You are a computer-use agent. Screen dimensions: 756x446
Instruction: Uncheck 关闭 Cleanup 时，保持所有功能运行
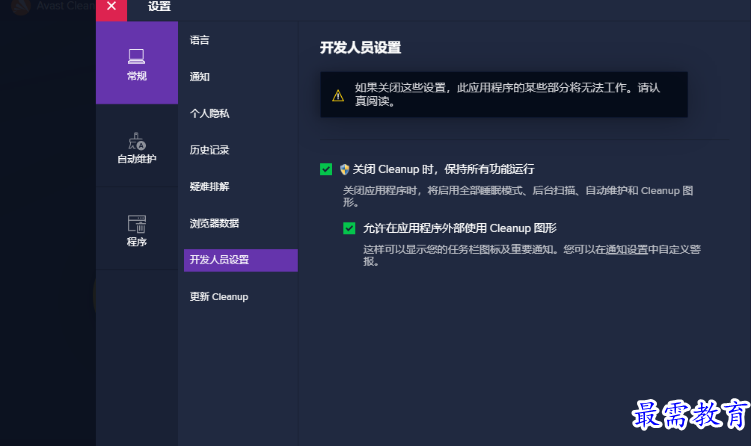[x=326, y=169]
